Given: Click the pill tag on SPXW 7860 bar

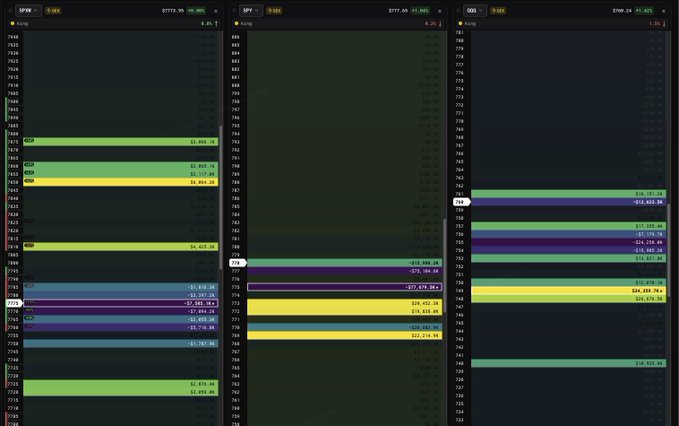Looking at the screenshot, I should point(29,165).
